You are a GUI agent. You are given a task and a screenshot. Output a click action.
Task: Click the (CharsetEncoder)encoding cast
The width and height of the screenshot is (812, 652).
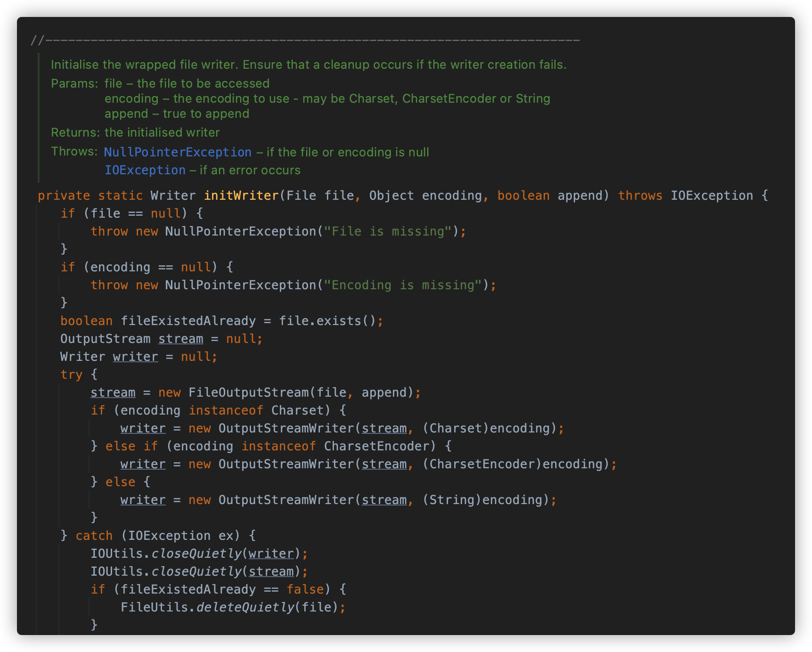pos(512,464)
